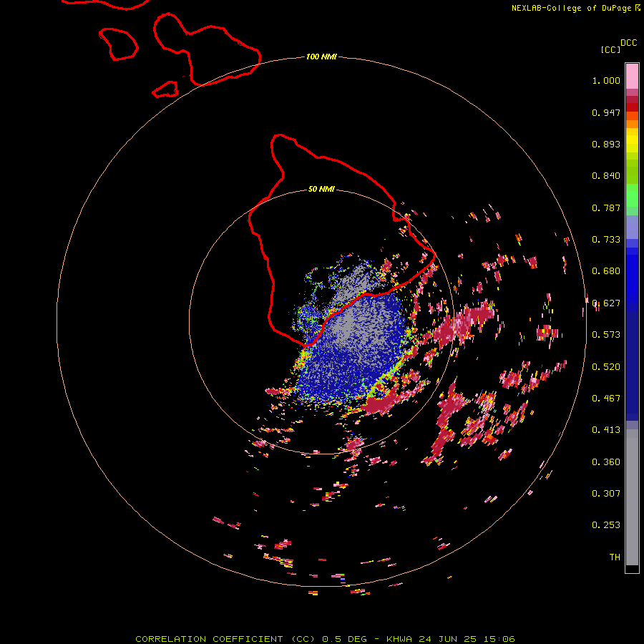
Task: Pick the light pink top color bar segment
Action: 632,77
